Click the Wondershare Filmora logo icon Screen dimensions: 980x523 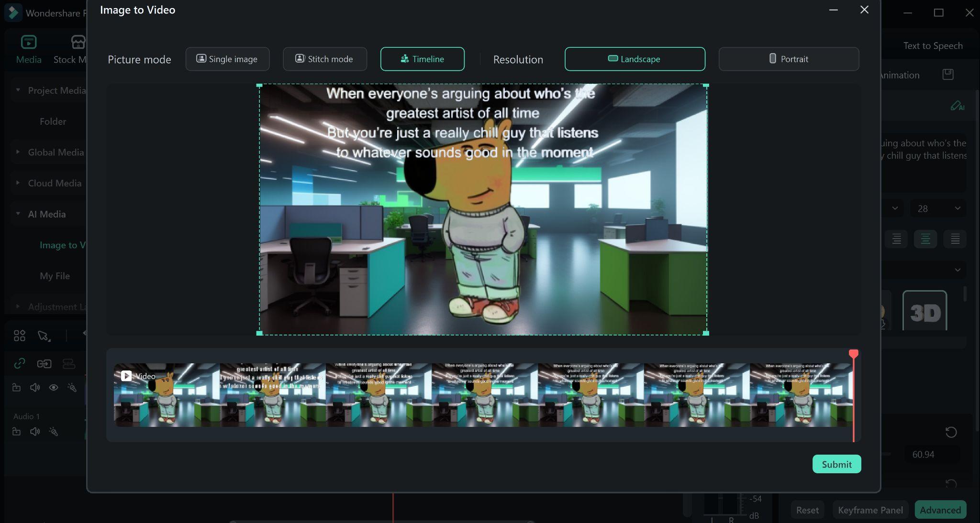pyautogui.click(x=13, y=12)
